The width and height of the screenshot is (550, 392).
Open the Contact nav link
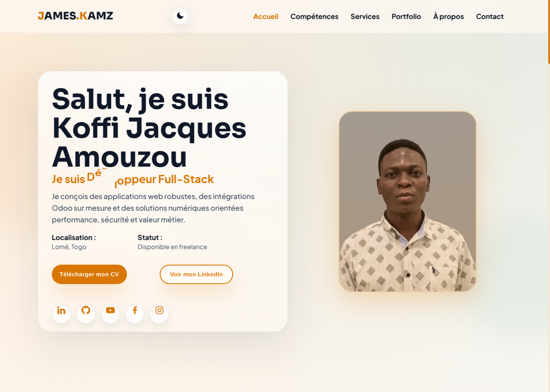click(x=490, y=16)
